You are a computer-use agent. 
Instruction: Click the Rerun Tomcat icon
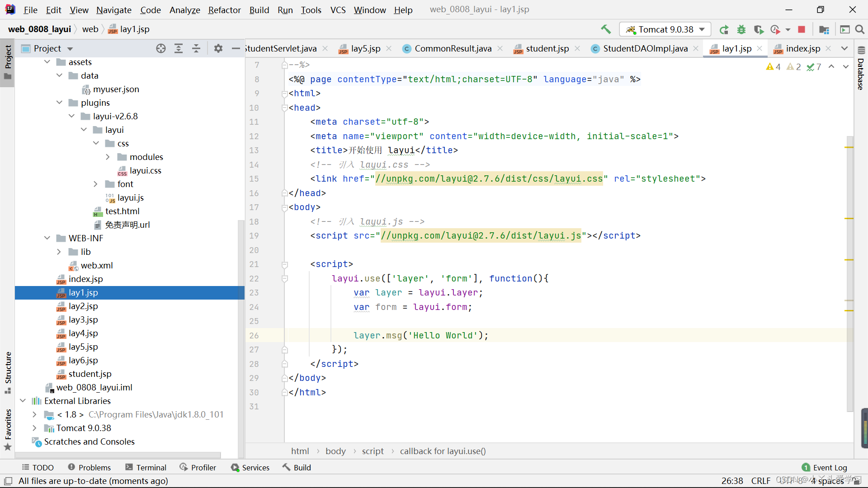pyautogui.click(x=724, y=29)
